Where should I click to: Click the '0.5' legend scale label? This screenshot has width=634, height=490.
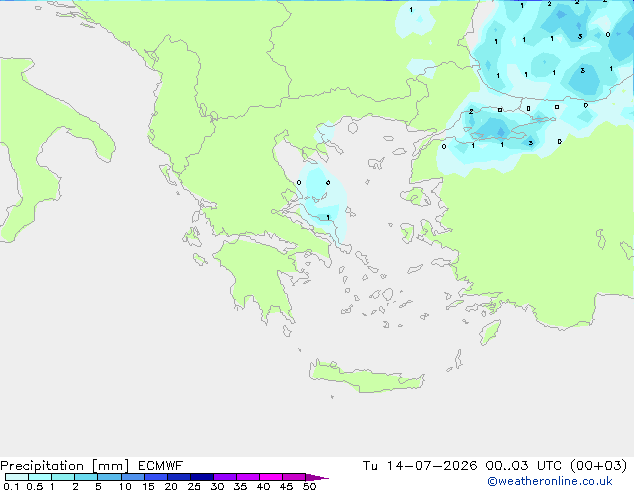point(35,486)
